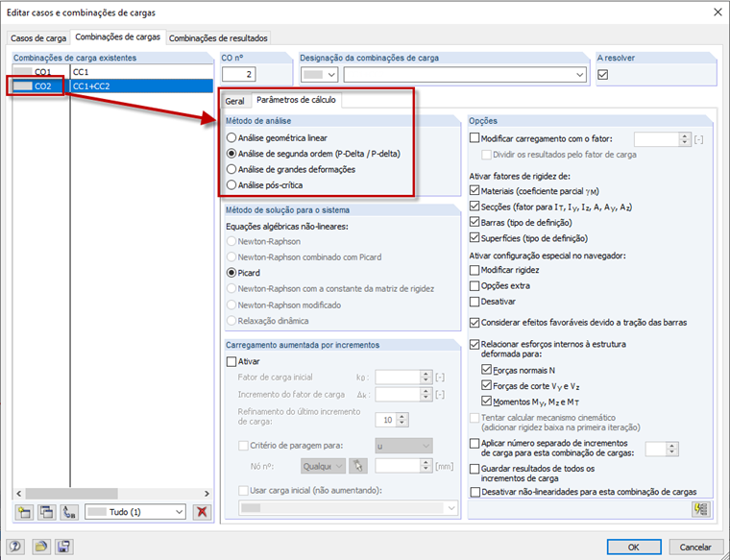The height and width of the screenshot is (560, 730).
Task: Uncheck Secções stiffness factor checkbox
Action: (x=474, y=207)
